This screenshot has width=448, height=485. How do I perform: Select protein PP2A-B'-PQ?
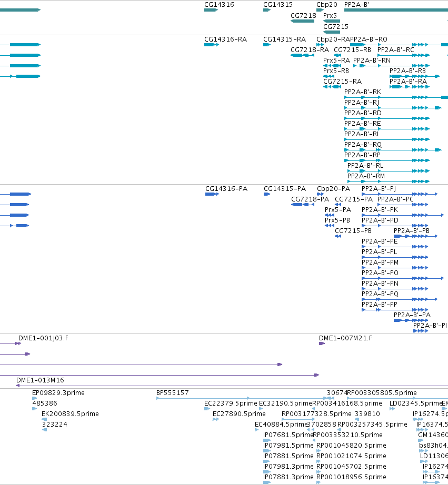[380, 294]
